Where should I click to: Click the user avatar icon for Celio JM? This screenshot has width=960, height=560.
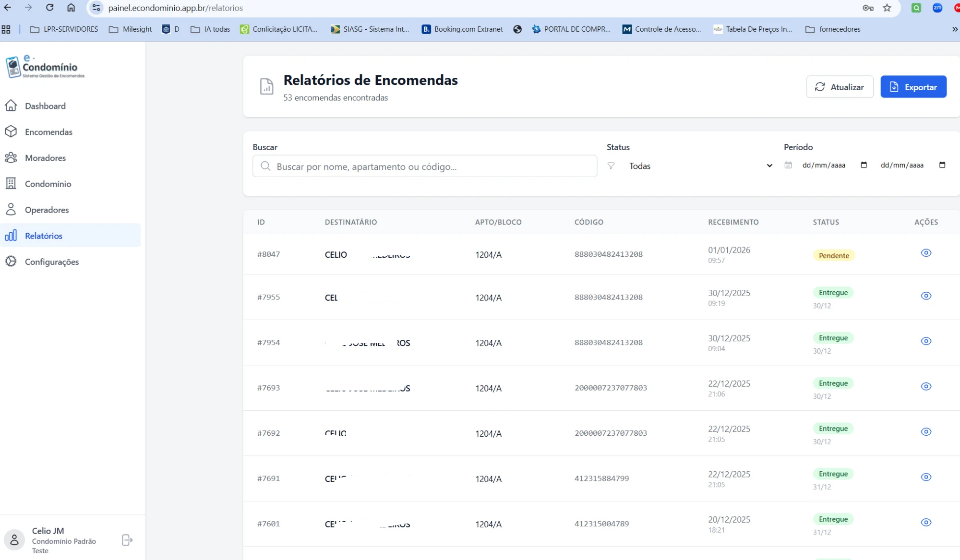click(x=14, y=540)
